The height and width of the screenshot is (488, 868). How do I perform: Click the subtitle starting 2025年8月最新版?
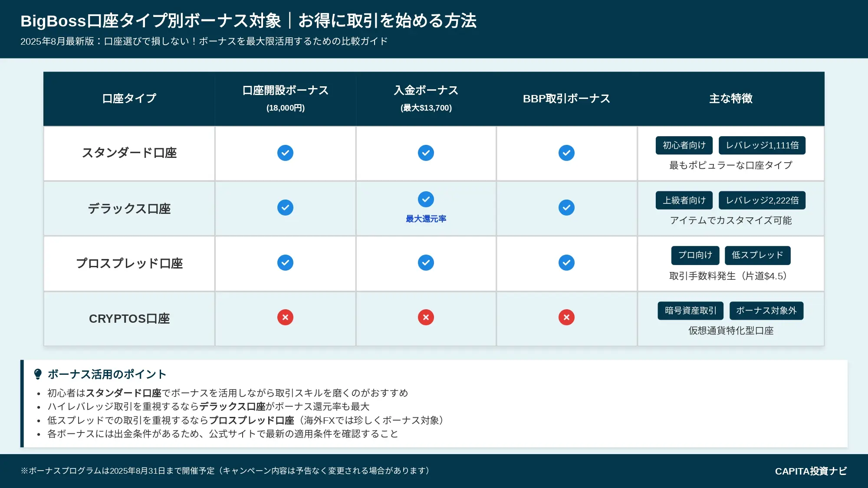point(204,41)
